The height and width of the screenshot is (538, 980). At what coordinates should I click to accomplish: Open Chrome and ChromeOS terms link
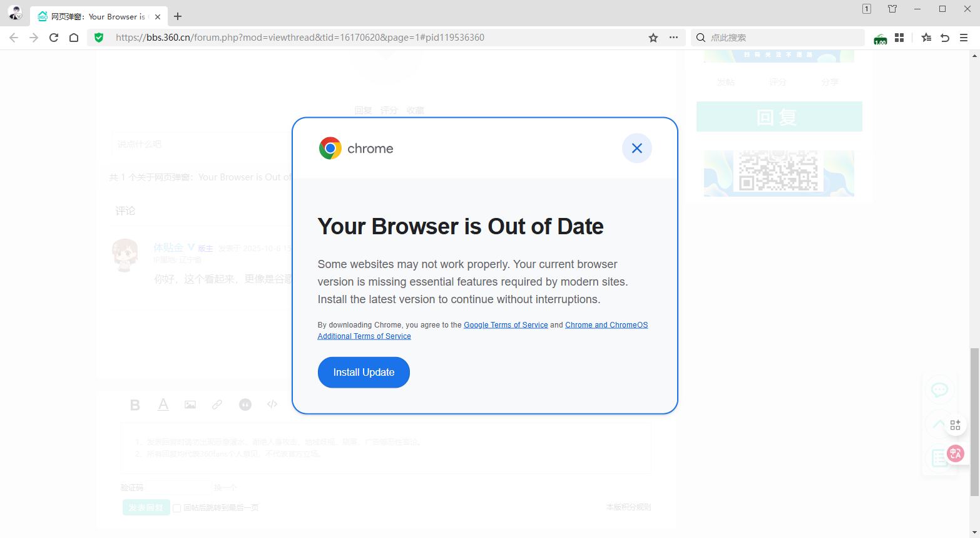(606, 325)
